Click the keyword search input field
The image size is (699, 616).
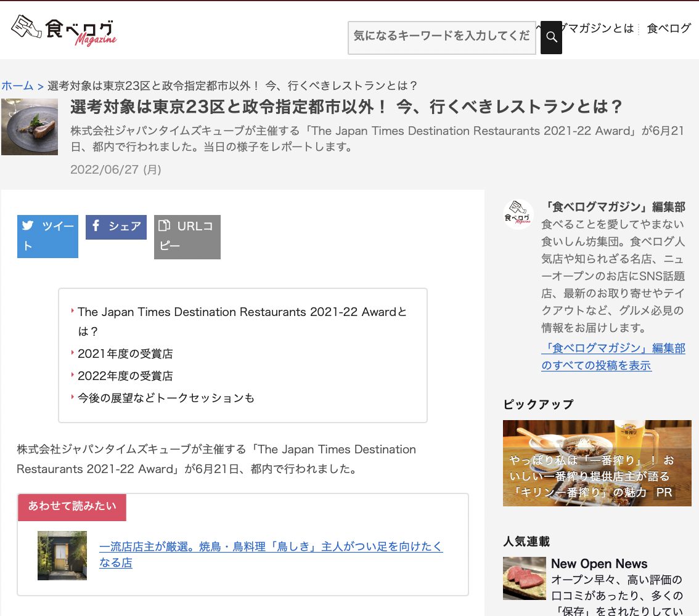441,37
